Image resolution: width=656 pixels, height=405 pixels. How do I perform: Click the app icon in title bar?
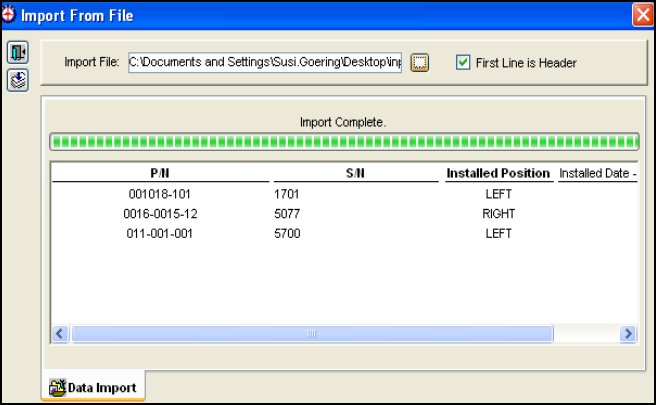pyautogui.click(x=8, y=15)
